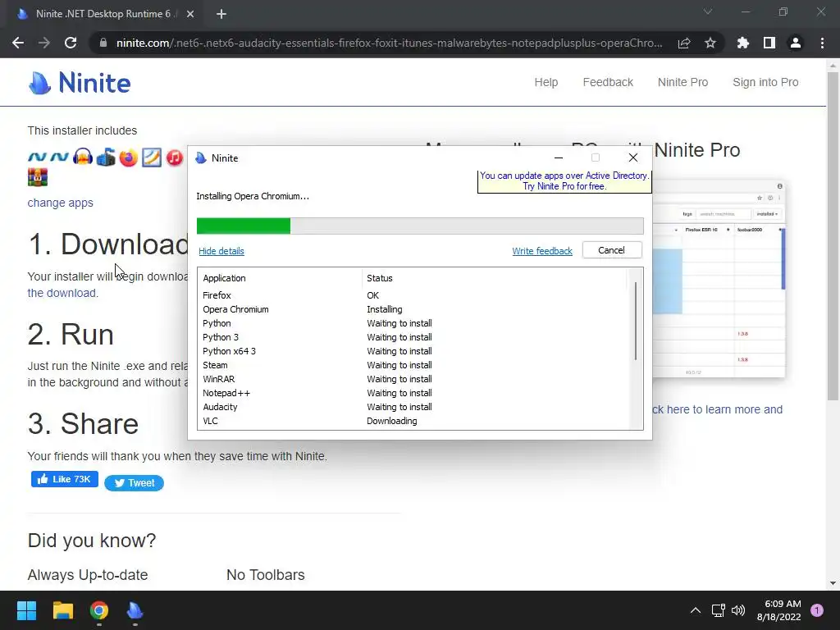
Task: Open Ninite Pro from the header
Action: [x=682, y=83]
